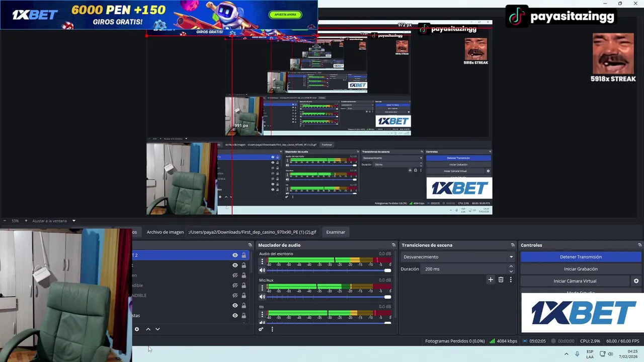Image resolution: width=644 pixels, height=362 pixels.
Task: Delete transition with trash icon
Action: 501,280
